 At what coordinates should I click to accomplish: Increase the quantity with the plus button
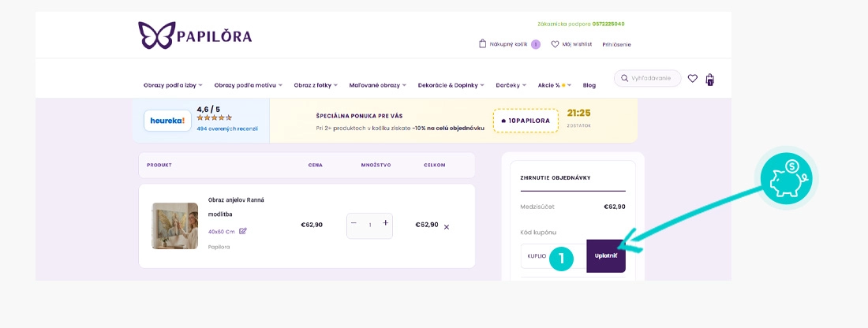coord(386,223)
